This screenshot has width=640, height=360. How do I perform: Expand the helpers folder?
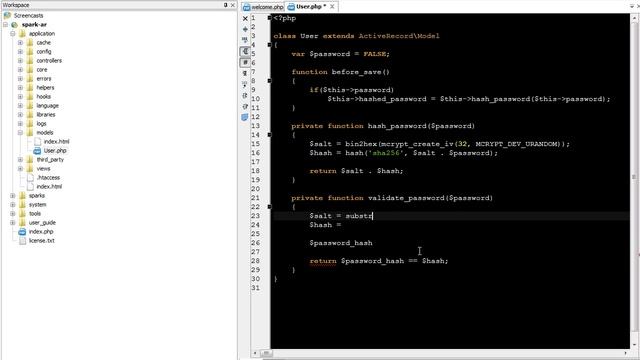pos(20,87)
